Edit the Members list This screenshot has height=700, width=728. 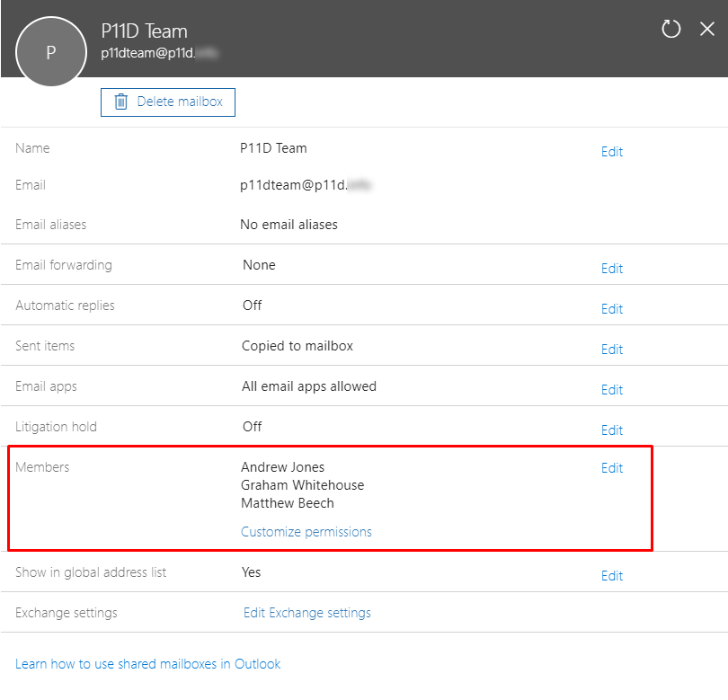[x=611, y=468]
